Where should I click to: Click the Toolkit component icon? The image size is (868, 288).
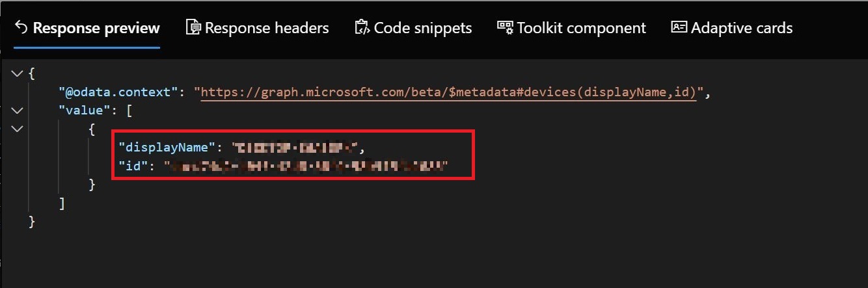pos(505,27)
